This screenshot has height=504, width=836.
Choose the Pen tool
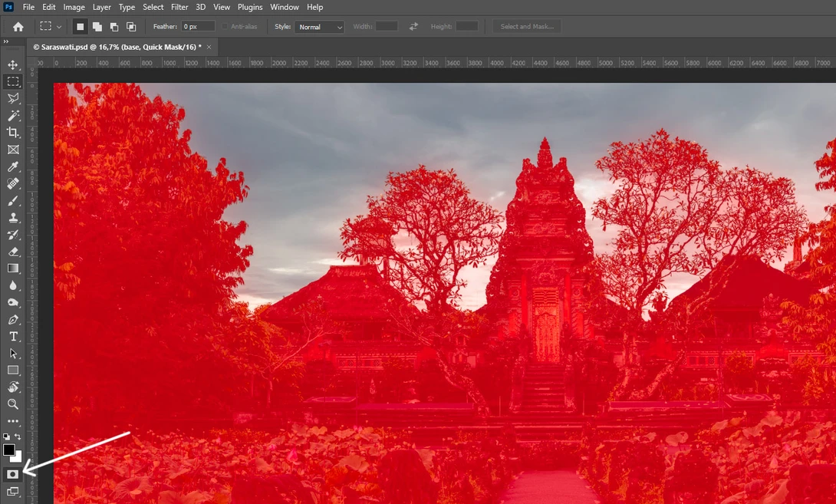point(13,320)
